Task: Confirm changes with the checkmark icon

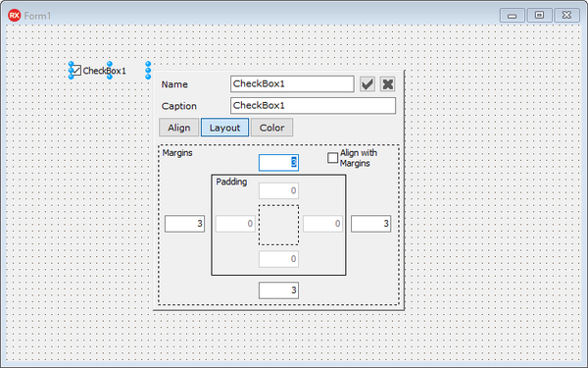Action: [367, 84]
